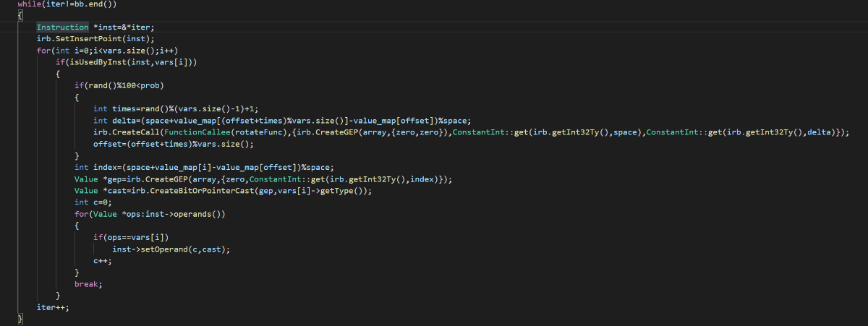868x326 pixels.
Task: Click the c++ increment statement
Action: tap(103, 260)
